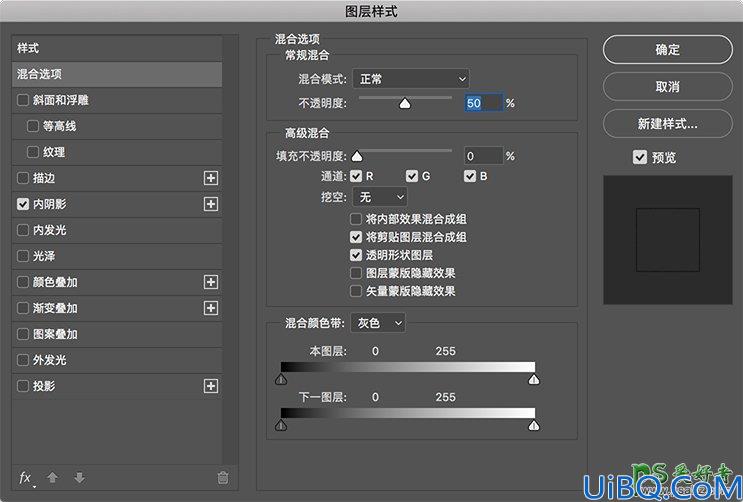Viewport: 743px width, 502px height.
Task: Open the 混合模式 dropdown set to 正常
Action: pos(411,79)
